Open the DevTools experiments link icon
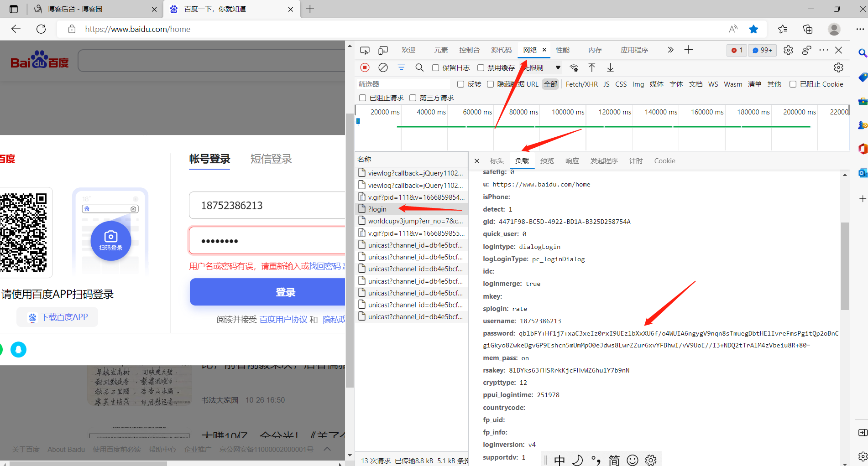The height and width of the screenshot is (466, 868). pos(806,50)
